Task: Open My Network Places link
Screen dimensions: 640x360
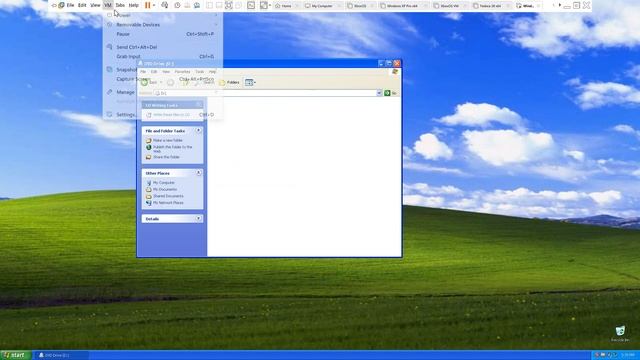Action: [x=168, y=203]
